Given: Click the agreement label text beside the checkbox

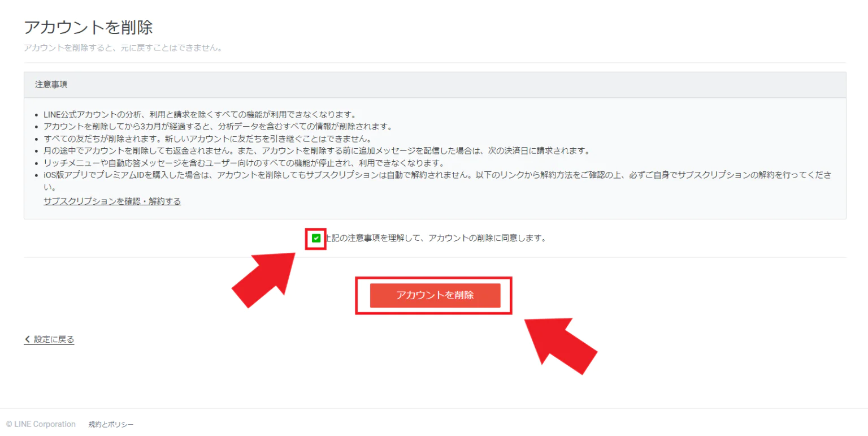Looking at the screenshot, I should click(x=435, y=238).
